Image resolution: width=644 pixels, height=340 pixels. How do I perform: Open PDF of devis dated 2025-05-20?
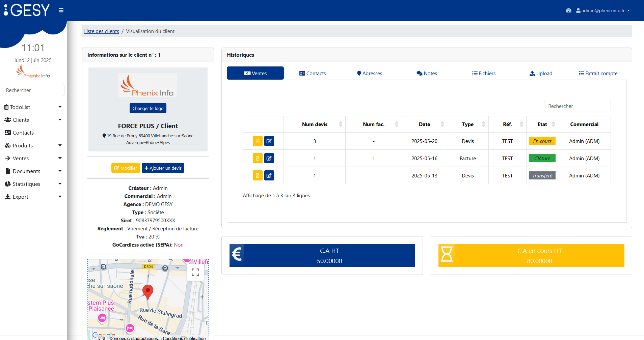(x=258, y=141)
